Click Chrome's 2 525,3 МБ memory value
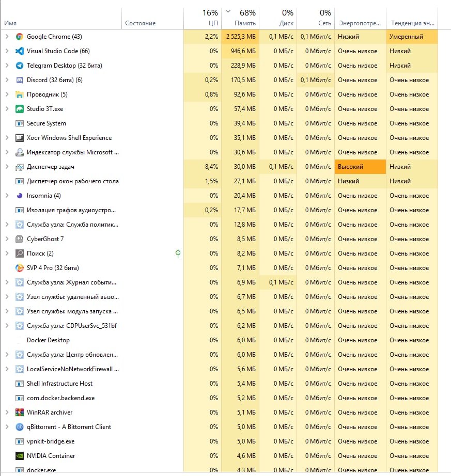Screen dimensions: 451x476 [x=241, y=37]
